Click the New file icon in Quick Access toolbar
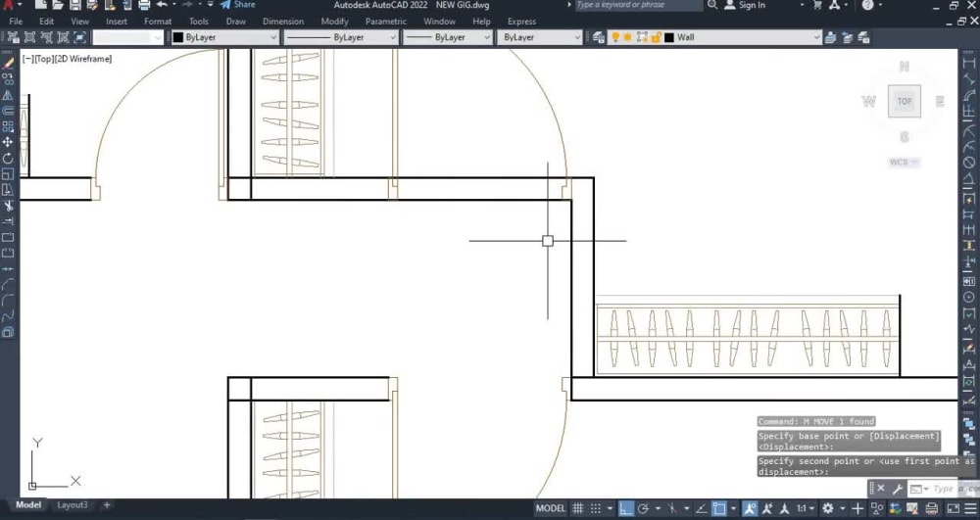Screen dimensions: 980x520 40,5
